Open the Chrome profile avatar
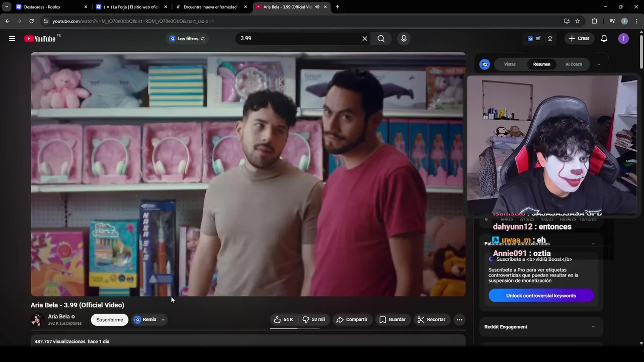 click(624, 21)
